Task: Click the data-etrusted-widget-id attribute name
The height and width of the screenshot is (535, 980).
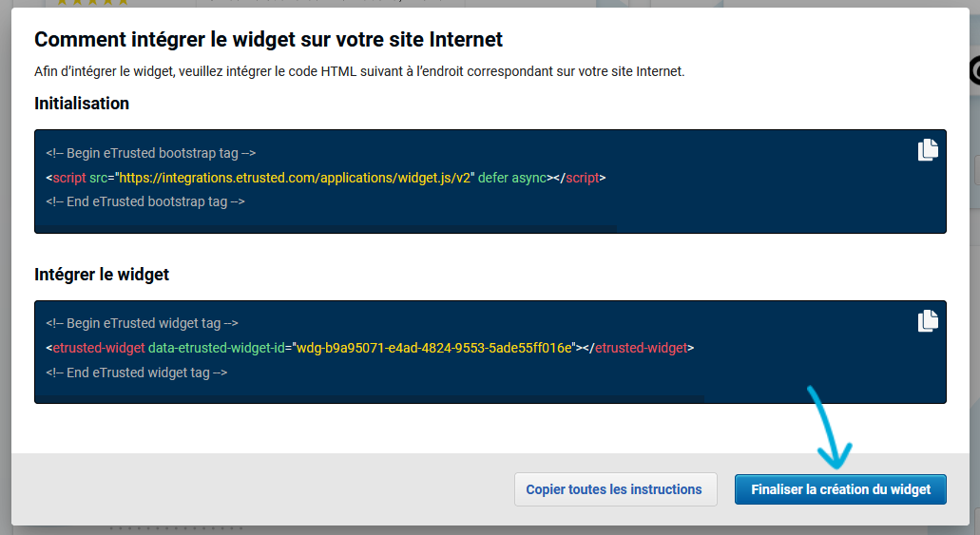Action: (218, 348)
